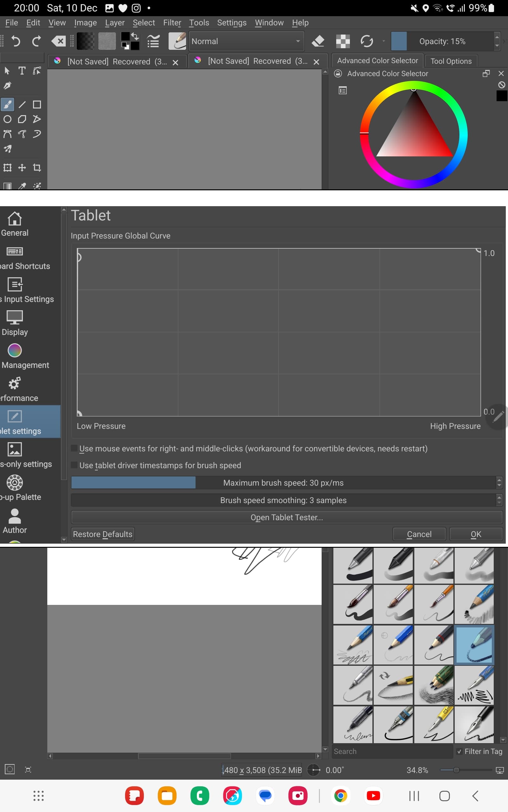This screenshot has width=508, height=812.
Task: Confirm the settings with OK
Action: (476, 534)
